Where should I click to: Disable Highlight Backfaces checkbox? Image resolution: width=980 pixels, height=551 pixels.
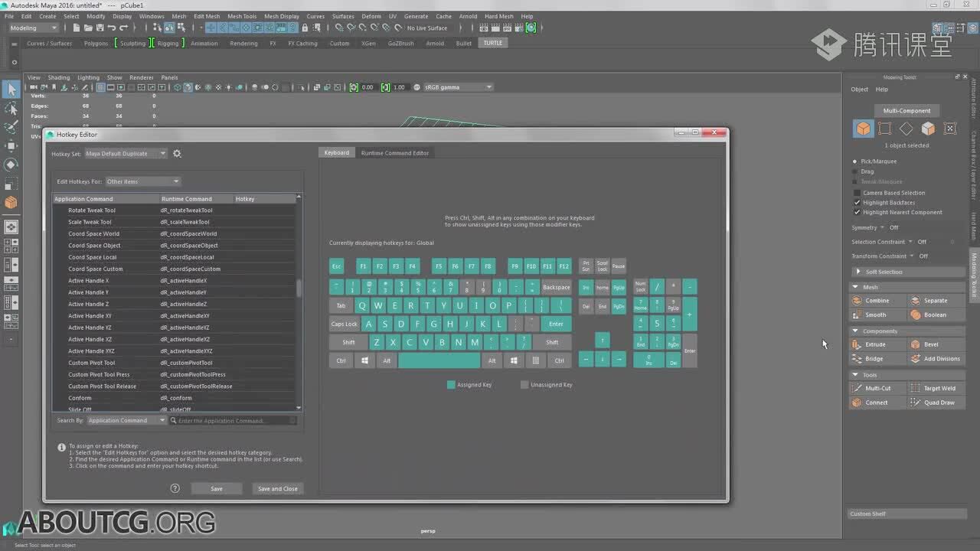[x=857, y=203]
